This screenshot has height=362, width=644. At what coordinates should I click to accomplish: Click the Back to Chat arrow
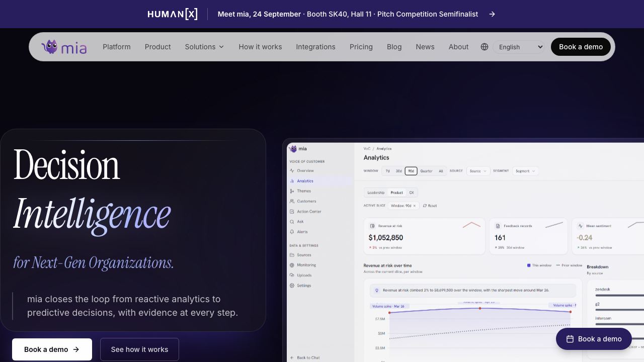coord(292,358)
